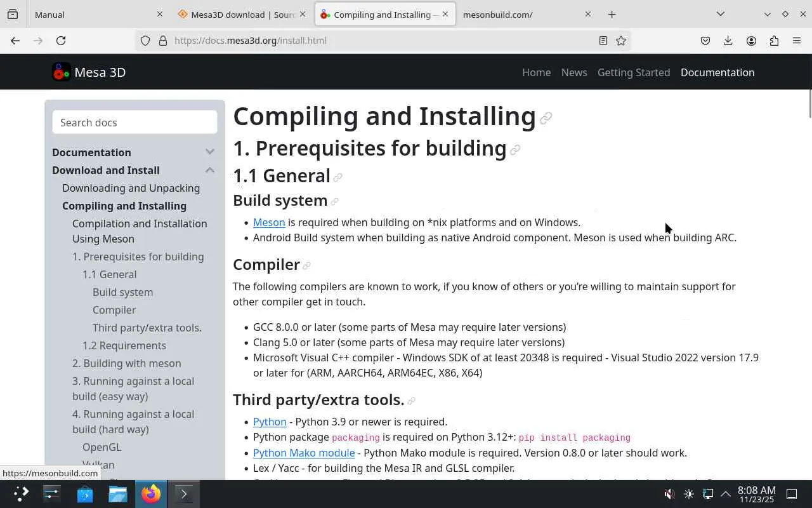This screenshot has height=508, width=812.
Task: Follow the Python link
Action: pos(270,422)
